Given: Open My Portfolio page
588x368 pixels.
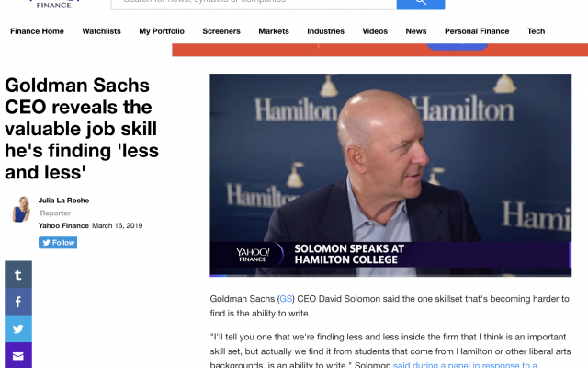Looking at the screenshot, I should click(161, 31).
